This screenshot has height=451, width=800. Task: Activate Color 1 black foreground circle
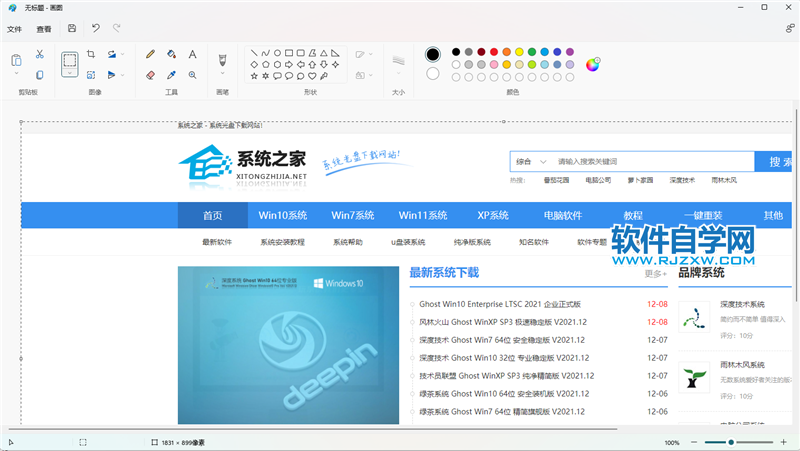pos(433,54)
